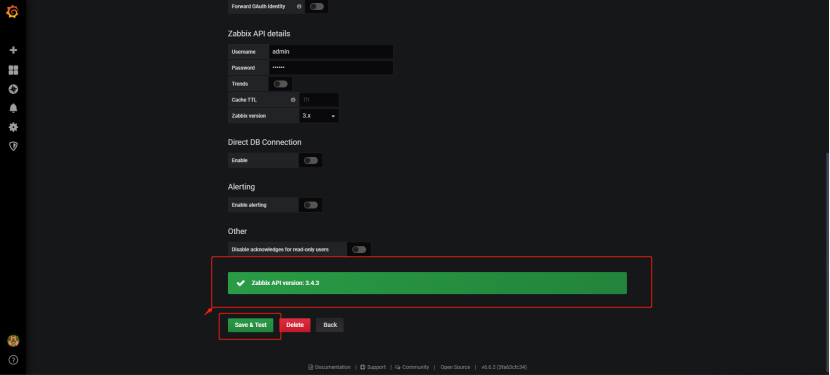The height and width of the screenshot is (375, 830).
Task: Open the Community footer link
Action: pyautogui.click(x=412, y=367)
